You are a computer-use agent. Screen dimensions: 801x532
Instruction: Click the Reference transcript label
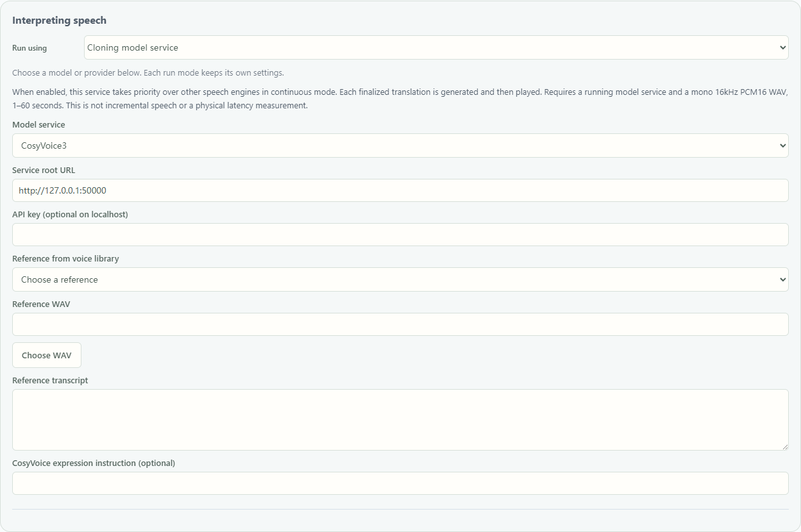tap(50, 380)
